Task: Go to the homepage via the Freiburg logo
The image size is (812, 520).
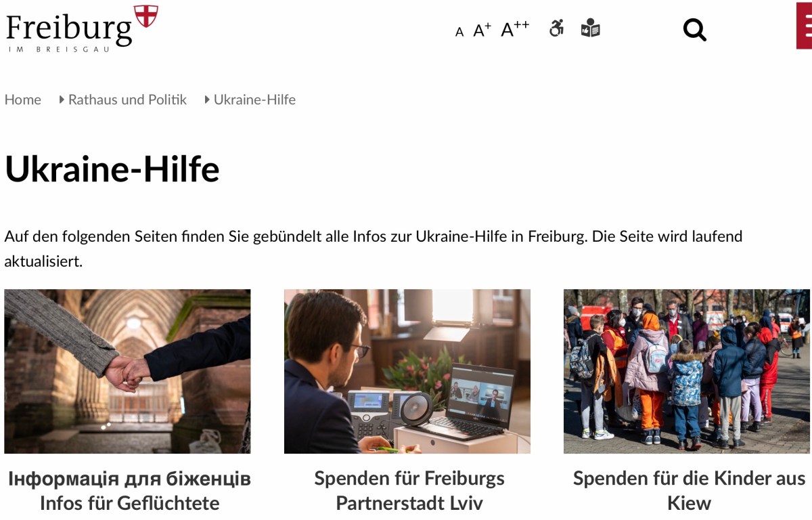Action: coord(81,27)
